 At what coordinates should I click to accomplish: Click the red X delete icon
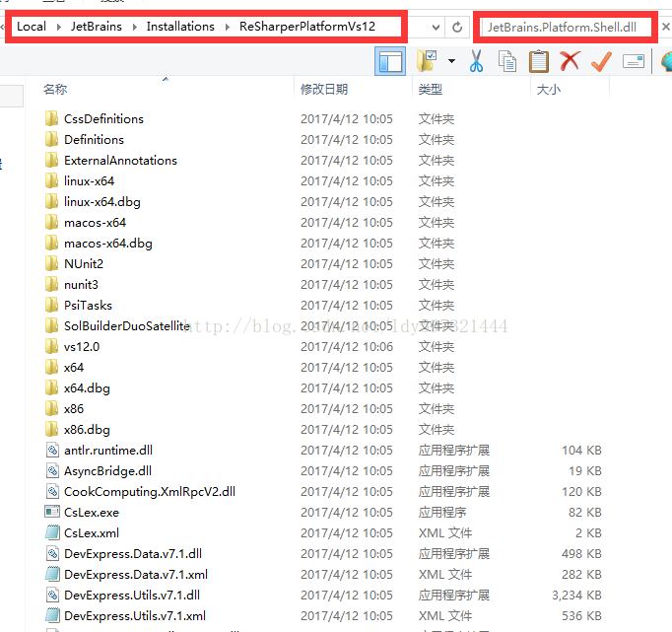click(x=570, y=61)
